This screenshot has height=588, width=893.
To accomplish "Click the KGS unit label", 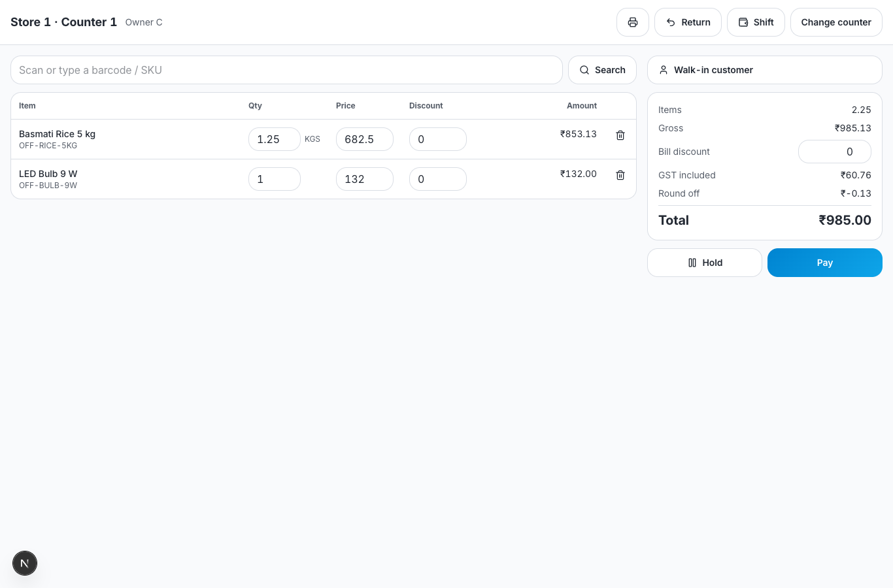I will [312, 139].
